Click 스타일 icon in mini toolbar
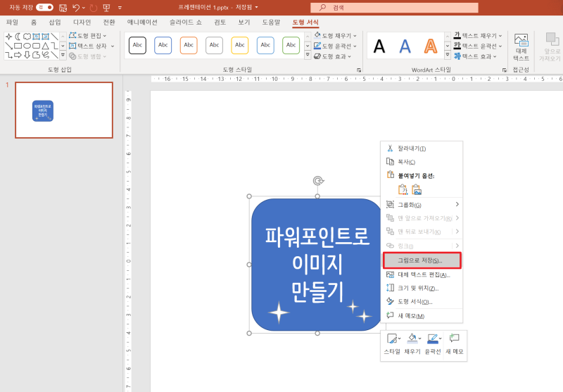Viewport: 563px width, 392px height. 392,339
